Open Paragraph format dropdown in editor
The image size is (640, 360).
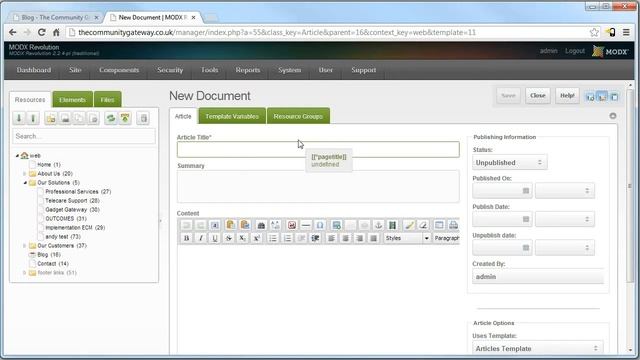point(446,238)
